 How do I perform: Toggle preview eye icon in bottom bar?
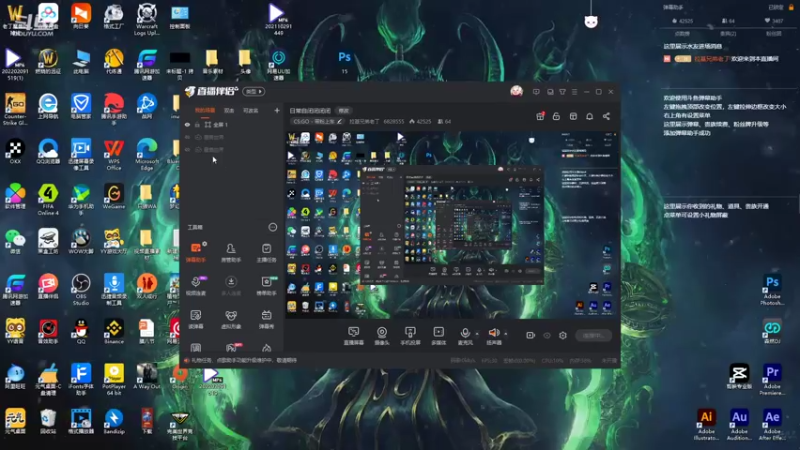pos(547,335)
